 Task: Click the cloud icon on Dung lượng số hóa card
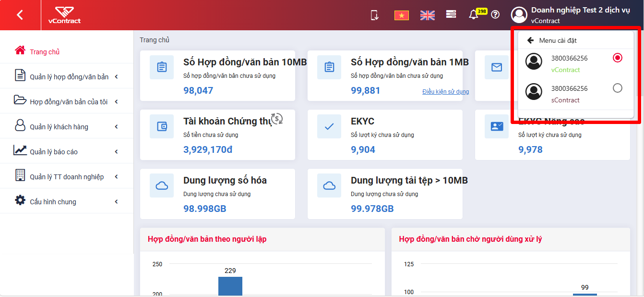click(x=162, y=186)
